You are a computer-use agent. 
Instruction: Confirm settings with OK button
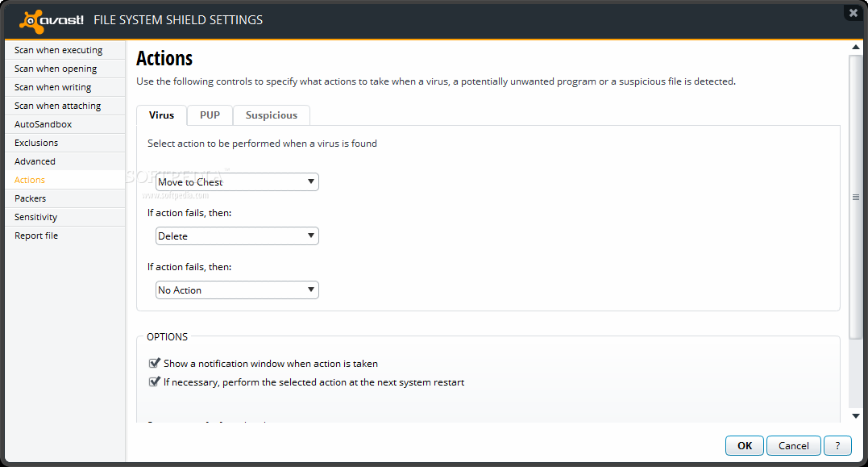745,445
